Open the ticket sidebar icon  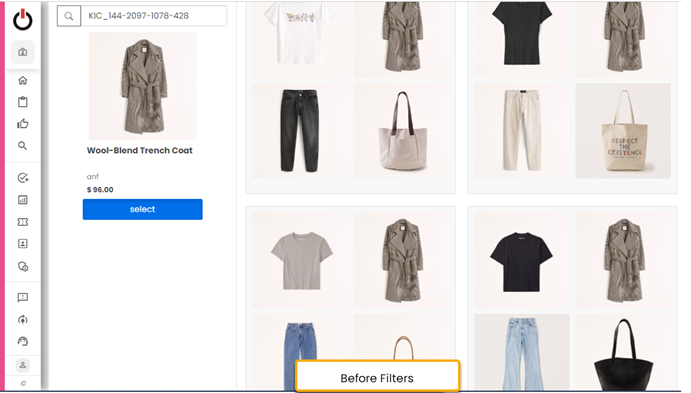(22, 222)
